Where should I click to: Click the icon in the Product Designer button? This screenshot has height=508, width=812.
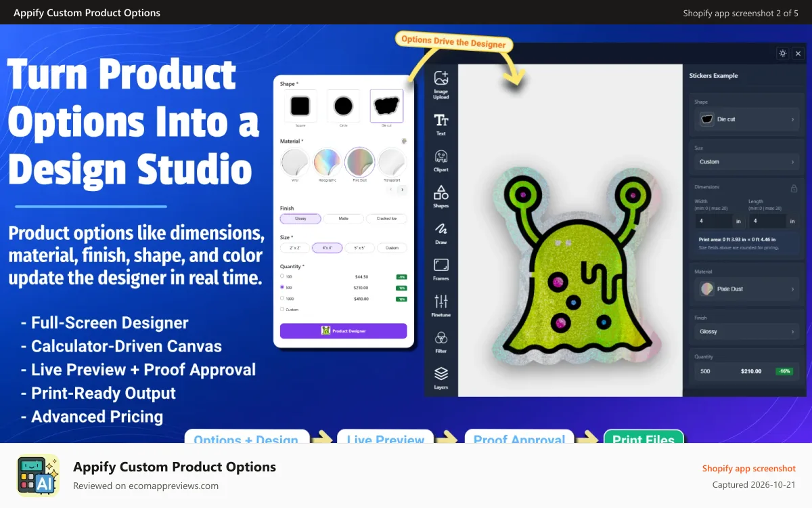(x=325, y=331)
